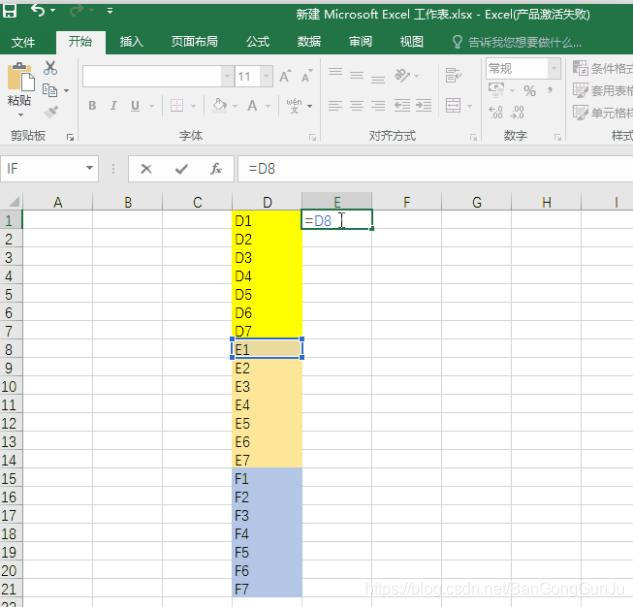Click the 告诉我您想要做什么 search box
Screen dimensions: 633x607
(518, 42)
